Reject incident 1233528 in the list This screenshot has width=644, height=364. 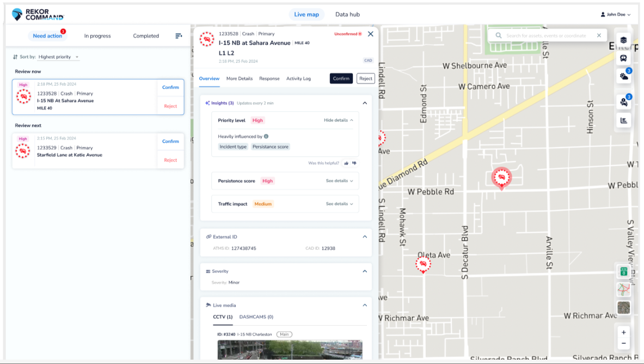tap(170, 106)
